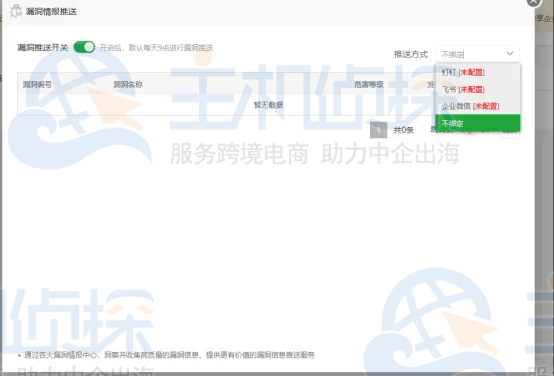The width and height of the screenshot is (554, 376).
Task: Select 企业微信 [未配置] option
Action: pyautogui.click(x=477, y=106)
